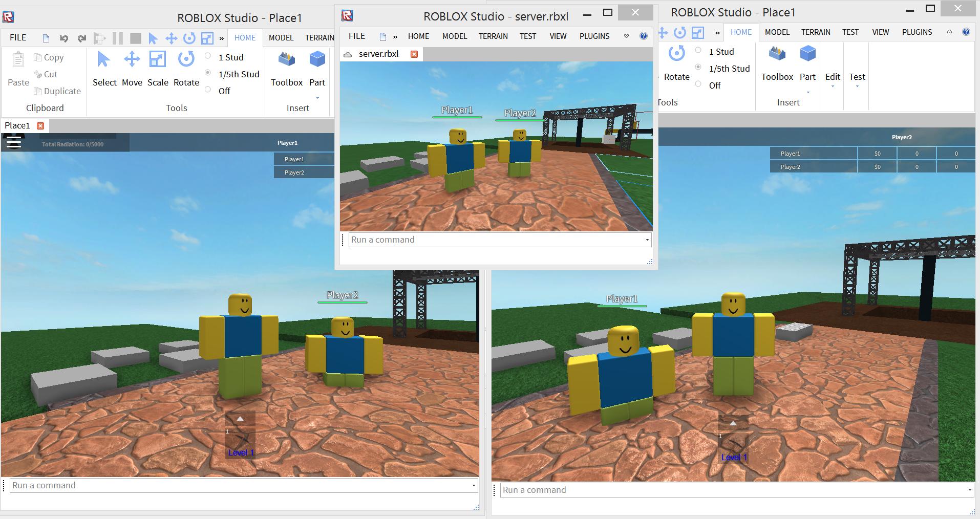Stop the game in the left Place1 window
This screenshot has width=980, height=519.
135,38
